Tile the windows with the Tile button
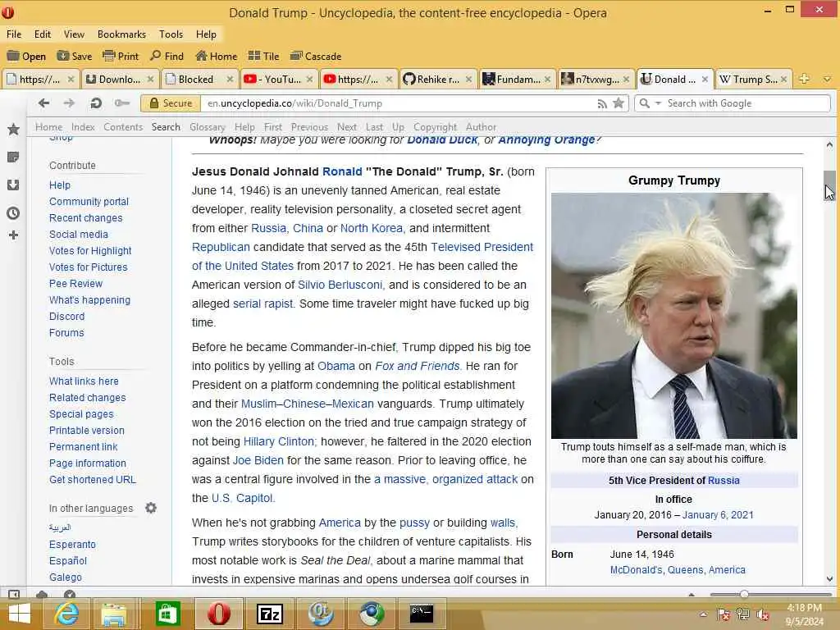 click(263, 57)
